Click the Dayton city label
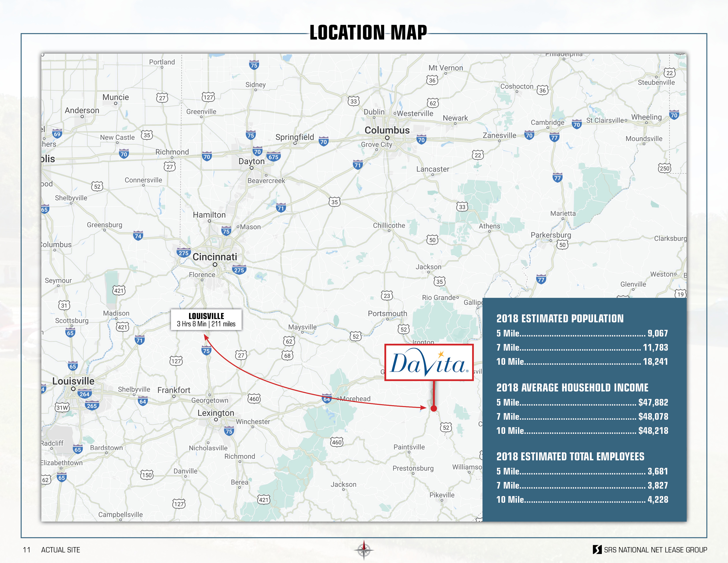Screen dimensions: 728x563 pyautogui.click(x=251, y=161)
